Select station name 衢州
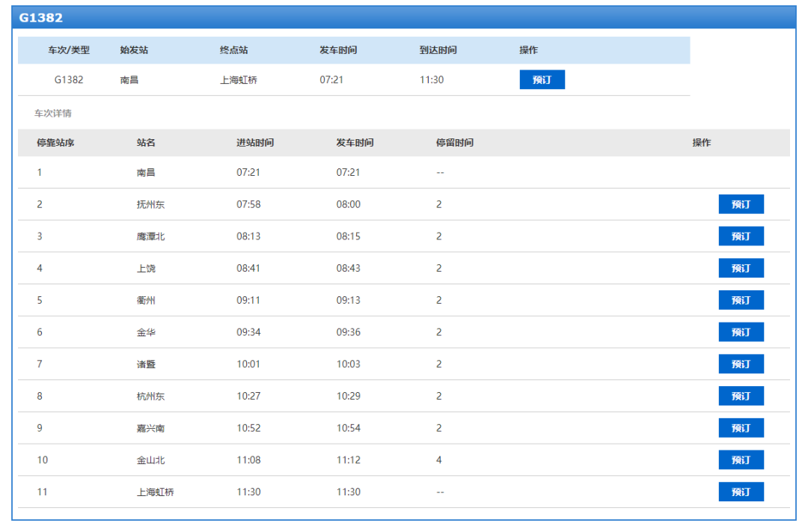This screenshot has width=808, height=532. pyautogui.click(x=146, y=301)
